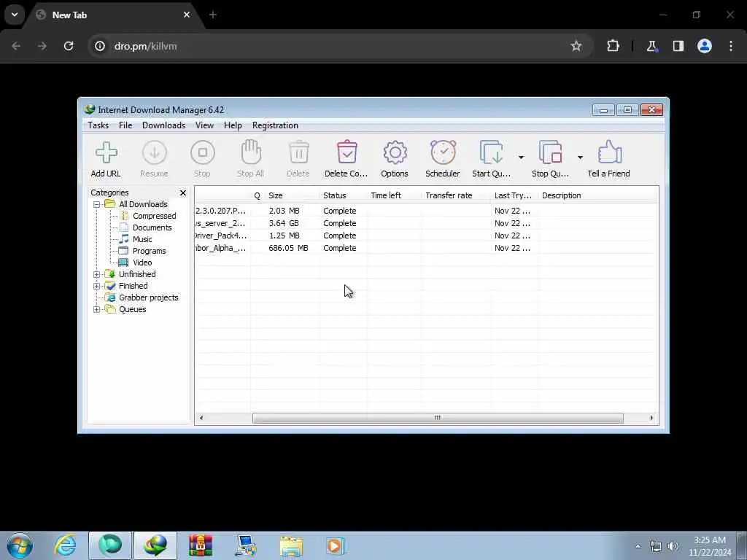Click the Stop All hand icon
Image resolution: width=747 pixels, height=560 pixels.
pyautogui.click(x=251, y=153)
